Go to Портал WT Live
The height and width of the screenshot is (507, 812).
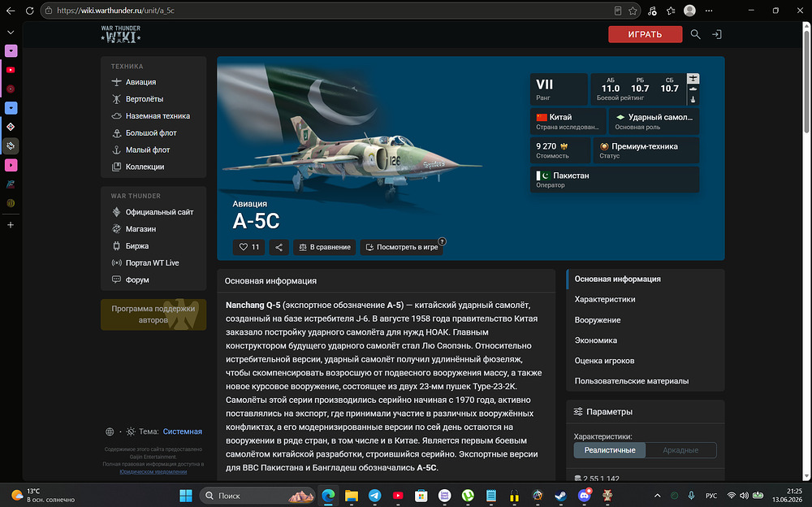[153, 262]
